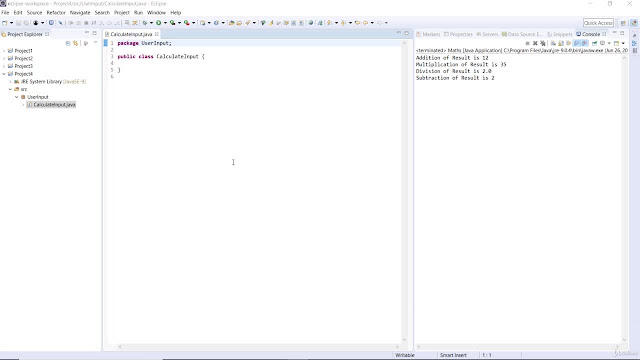Screen dimensions: 640x360
Task: Toggle Skip All Breakpoints toolbar icon
Action: pyautogui.click(x=60, y=23)
